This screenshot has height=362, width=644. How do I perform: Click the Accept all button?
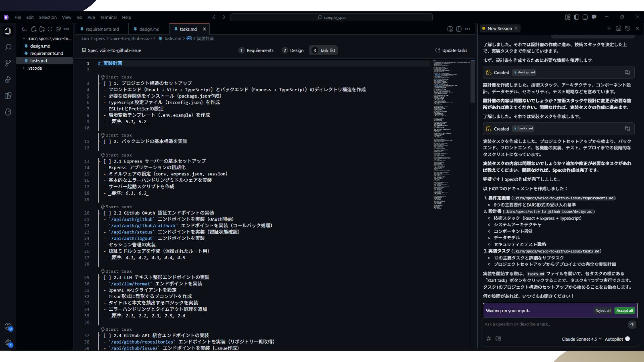624,311
